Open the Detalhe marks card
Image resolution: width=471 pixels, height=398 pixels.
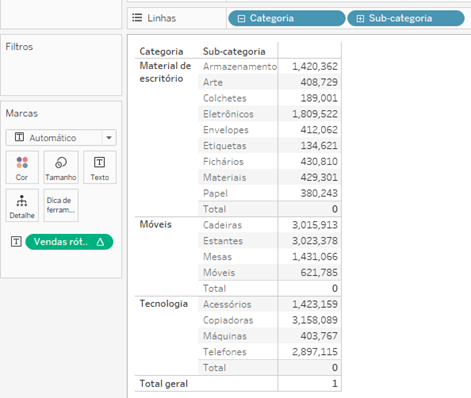tap(22, 205)
